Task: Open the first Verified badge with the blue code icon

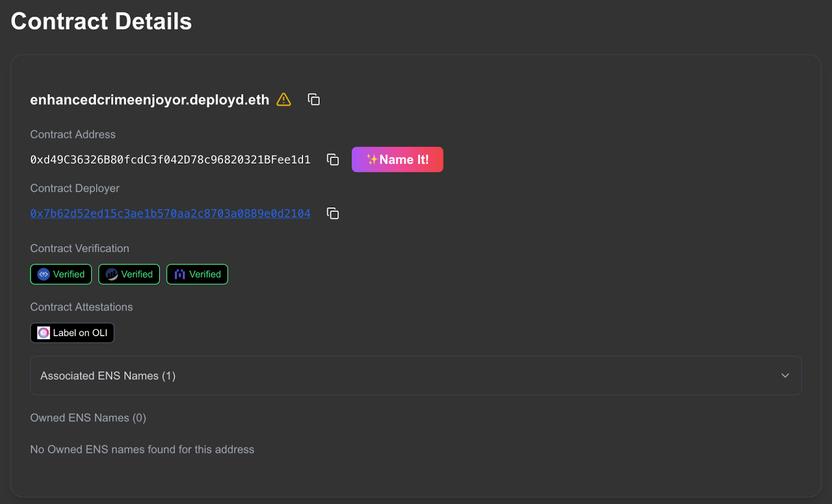Action: (61, 274)
